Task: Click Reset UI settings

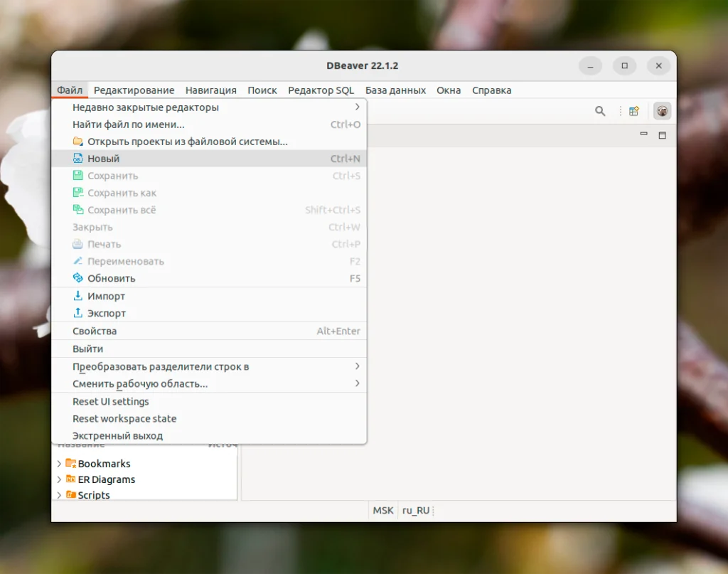Action: click(110, 401)
